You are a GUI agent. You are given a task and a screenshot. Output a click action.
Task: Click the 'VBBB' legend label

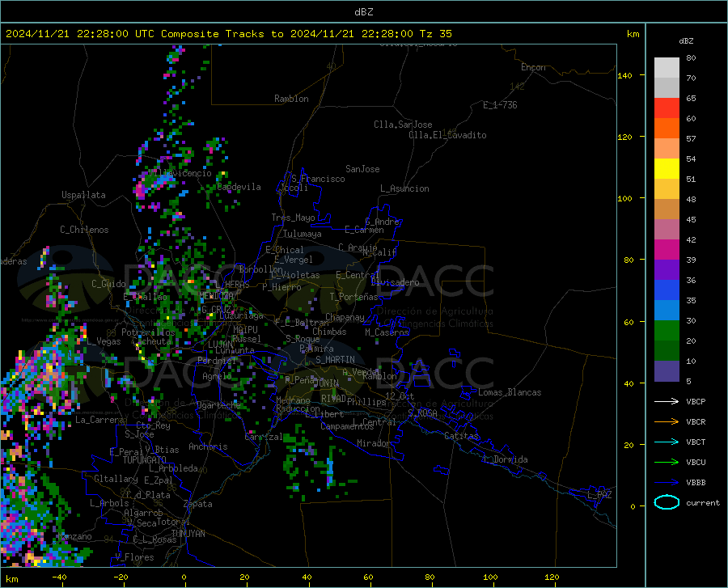tap(696, 483)
